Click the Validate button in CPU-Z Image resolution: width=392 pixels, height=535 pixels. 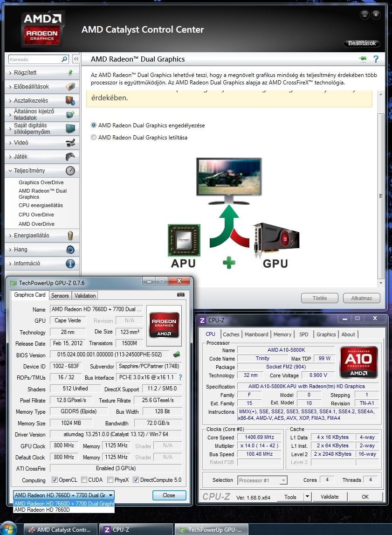(330, 496)
